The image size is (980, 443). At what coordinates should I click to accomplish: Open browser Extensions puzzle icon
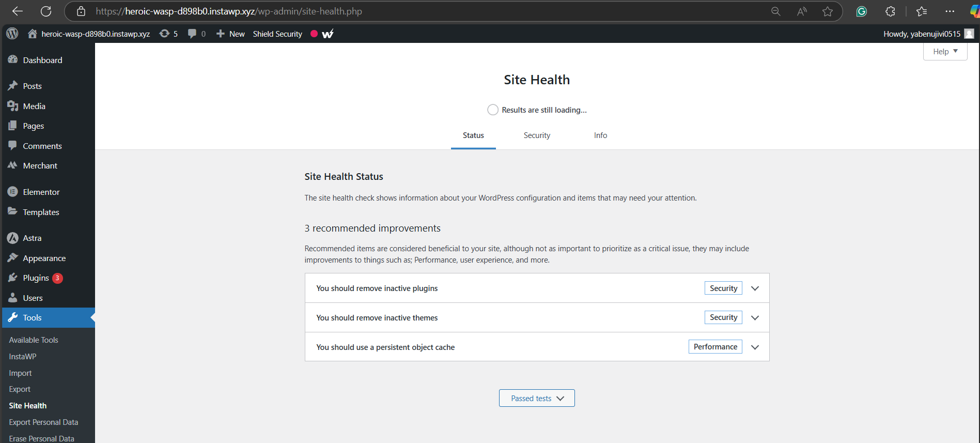click(x=890, y=11)
